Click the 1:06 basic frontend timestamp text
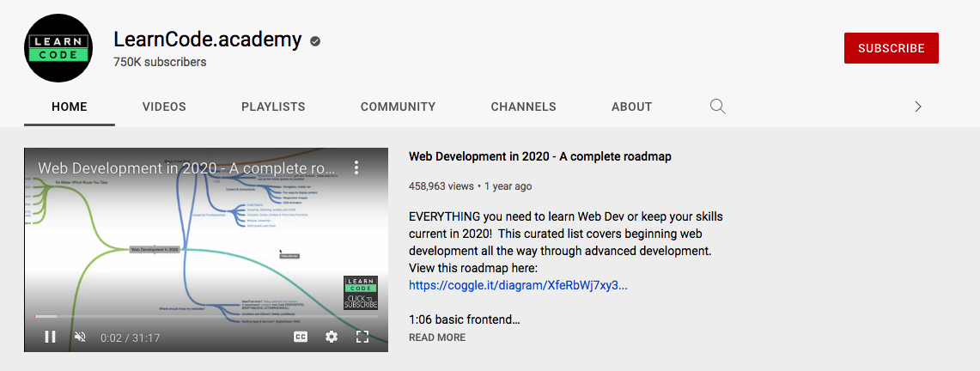The image size is (980, 371). pyautogui.click(x=465, y=319)
